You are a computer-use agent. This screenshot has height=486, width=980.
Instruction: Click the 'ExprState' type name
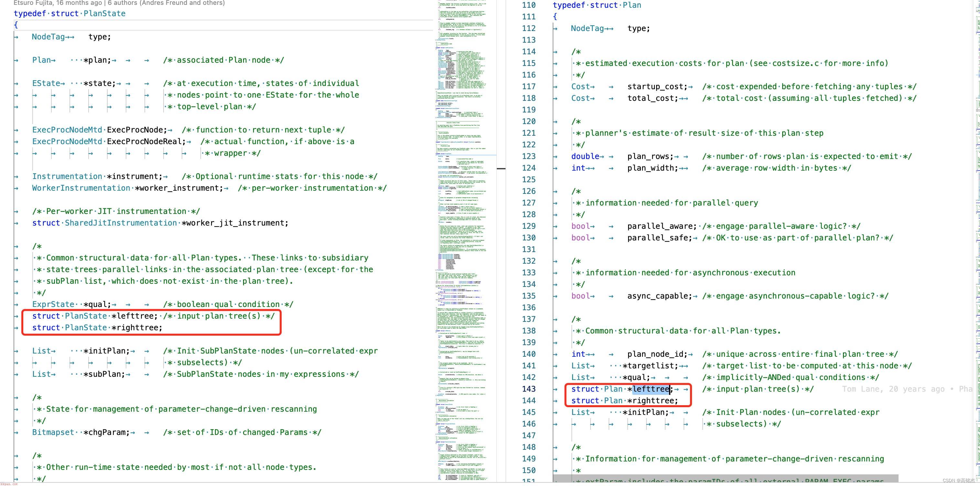coord(53,304)
